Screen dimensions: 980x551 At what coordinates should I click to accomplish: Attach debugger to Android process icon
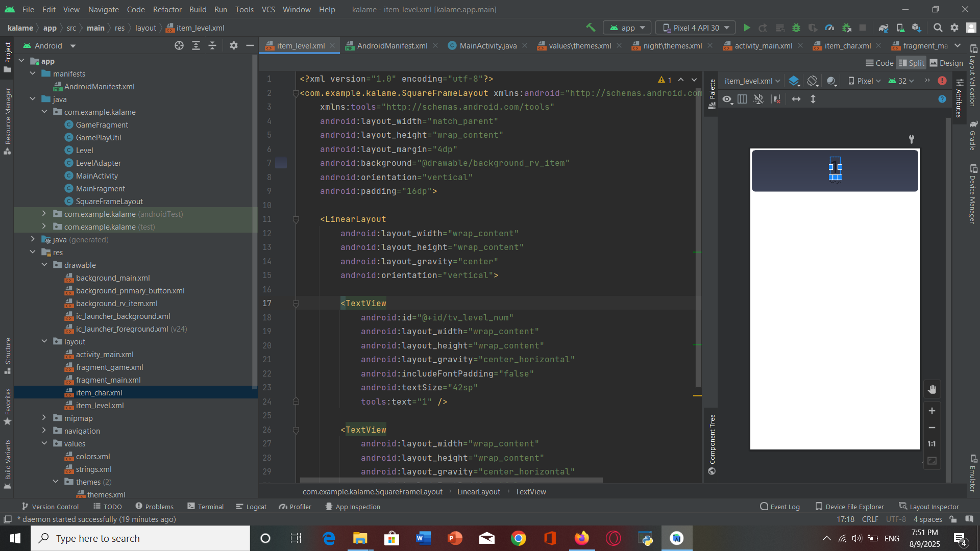[846, 28]
